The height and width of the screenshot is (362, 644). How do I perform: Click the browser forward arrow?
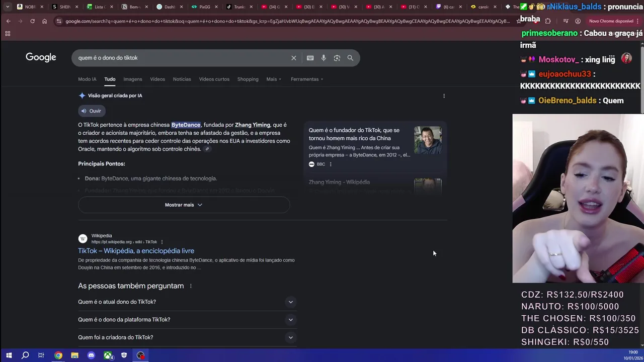21,21
